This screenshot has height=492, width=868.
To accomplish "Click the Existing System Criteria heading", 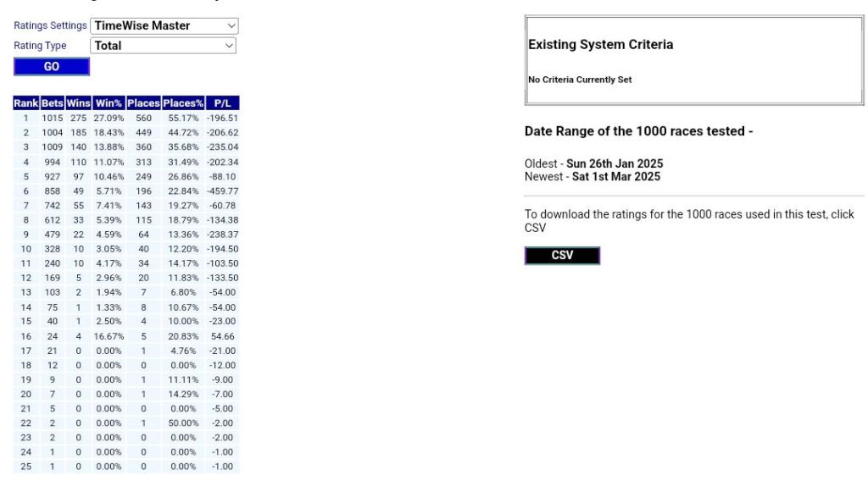I will pos(600,45).
